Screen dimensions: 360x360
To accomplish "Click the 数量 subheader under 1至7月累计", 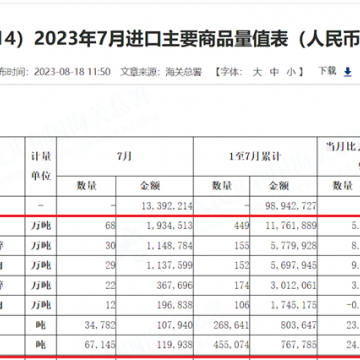I will (x=222, y=186).
